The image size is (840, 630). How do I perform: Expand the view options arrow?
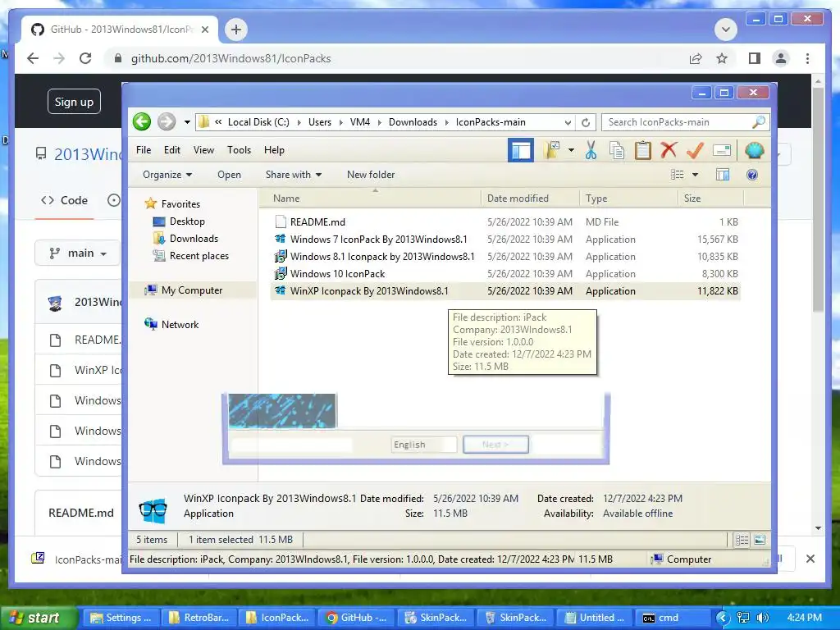pyautogui.click(x=695, y=175)
